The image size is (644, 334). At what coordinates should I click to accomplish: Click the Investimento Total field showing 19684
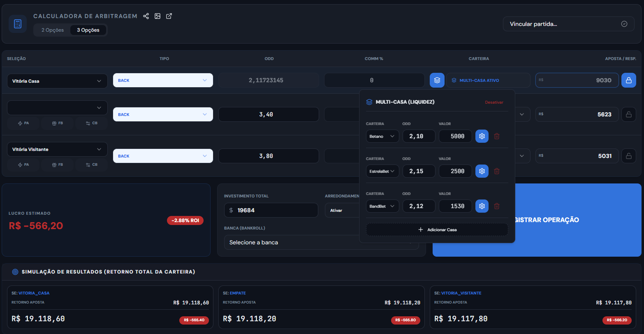(x=271, y=210)
